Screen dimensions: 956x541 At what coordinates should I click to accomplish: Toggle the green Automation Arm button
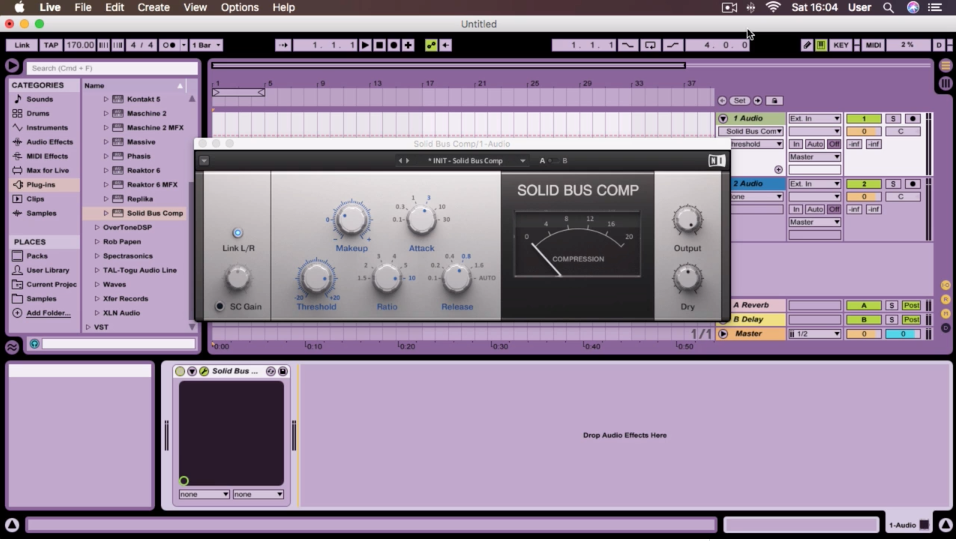click(431, 45)
